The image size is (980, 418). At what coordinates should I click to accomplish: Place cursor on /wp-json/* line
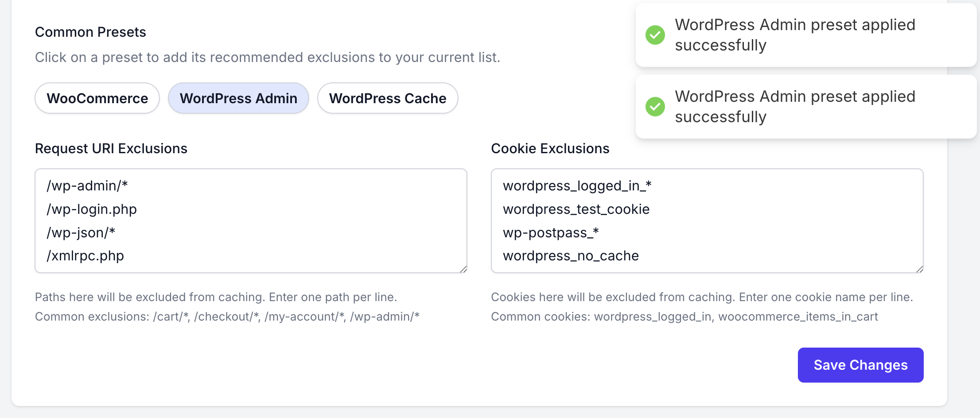point(81,232)
